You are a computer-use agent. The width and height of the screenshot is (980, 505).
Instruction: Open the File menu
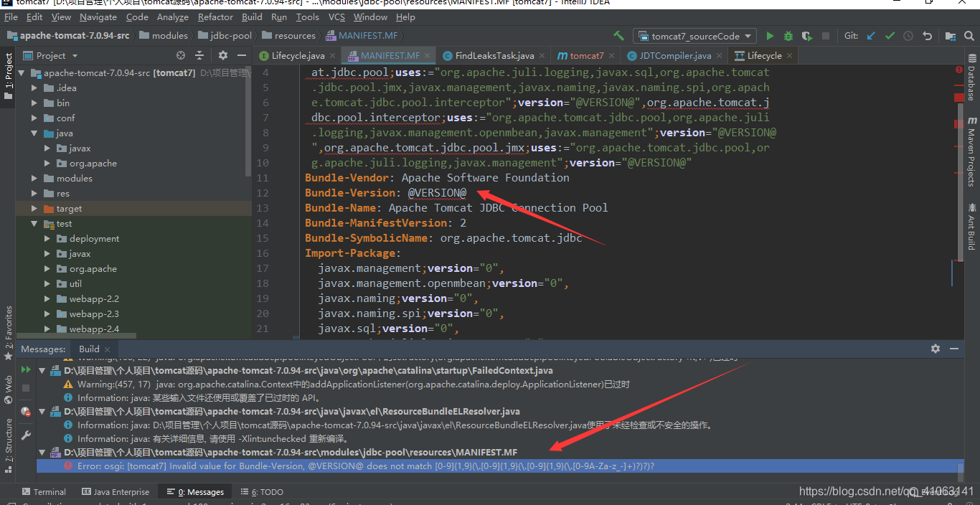coord(11,16)
